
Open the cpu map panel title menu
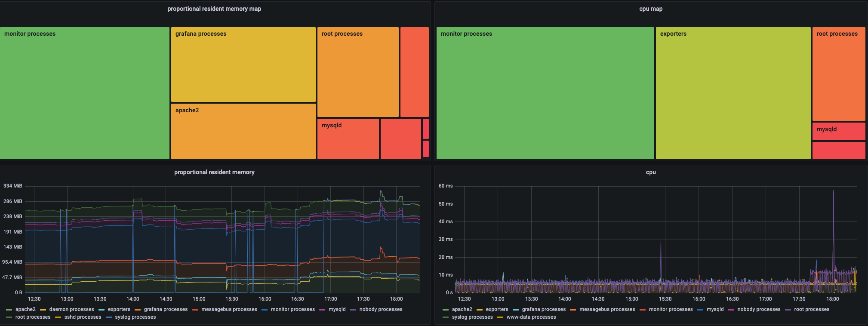(x=651, y=9)
